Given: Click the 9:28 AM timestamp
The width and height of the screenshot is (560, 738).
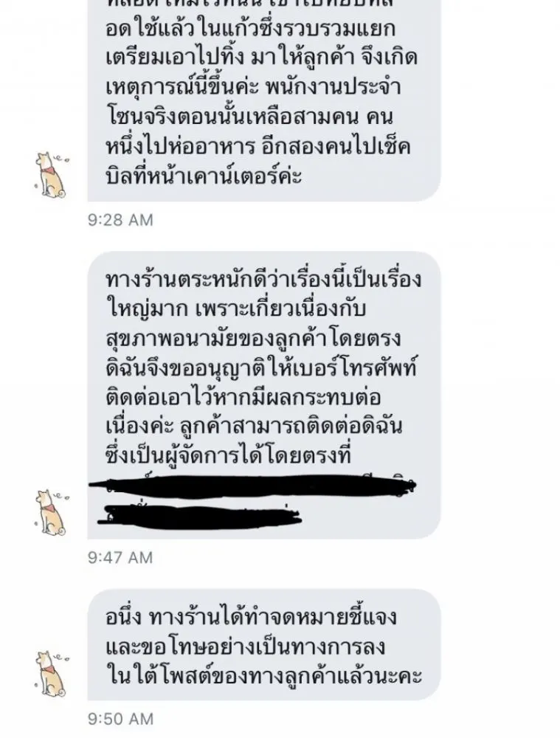Looking at the screenshot, I should point(120,220).
